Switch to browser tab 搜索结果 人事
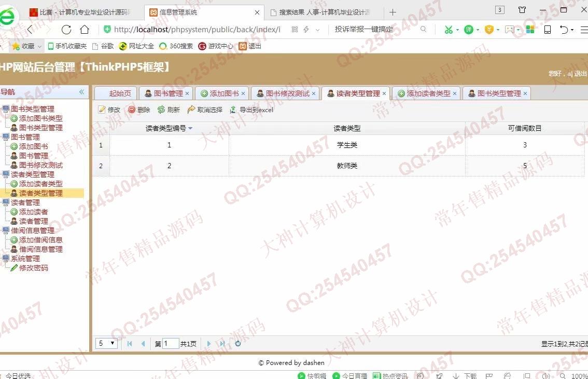Viewport: 588px width, 379px height. 320,12
